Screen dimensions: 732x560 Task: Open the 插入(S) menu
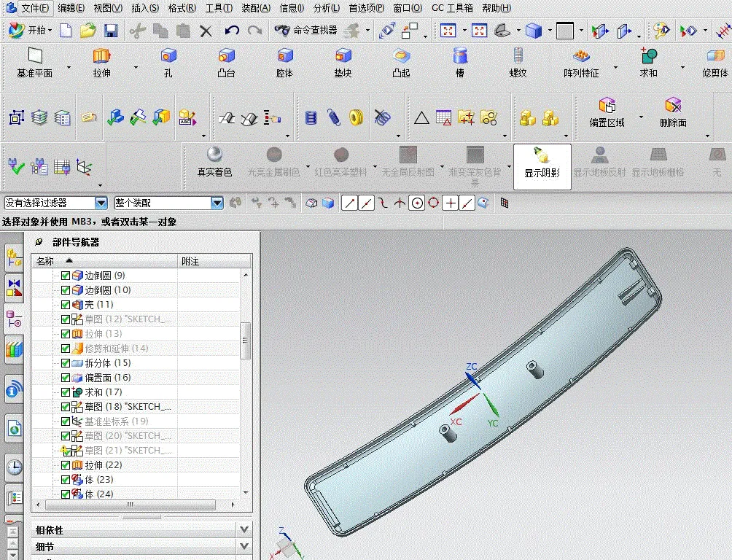coord(145,8)
